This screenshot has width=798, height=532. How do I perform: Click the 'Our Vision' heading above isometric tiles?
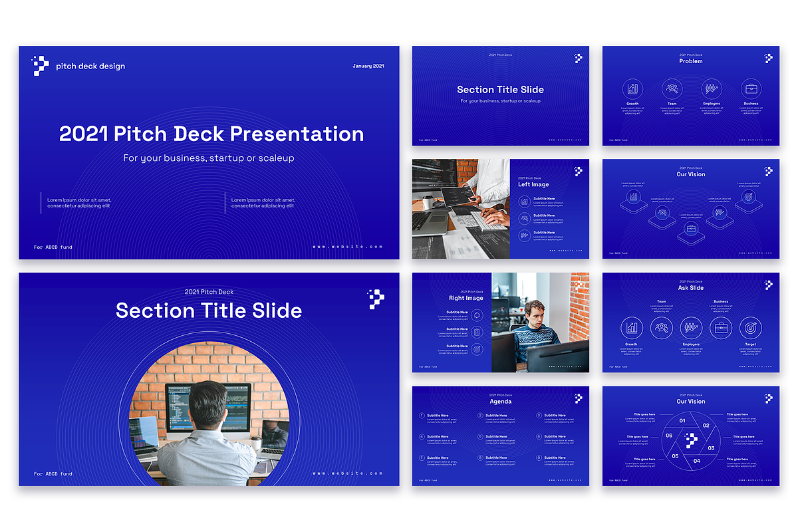(691, 174)
